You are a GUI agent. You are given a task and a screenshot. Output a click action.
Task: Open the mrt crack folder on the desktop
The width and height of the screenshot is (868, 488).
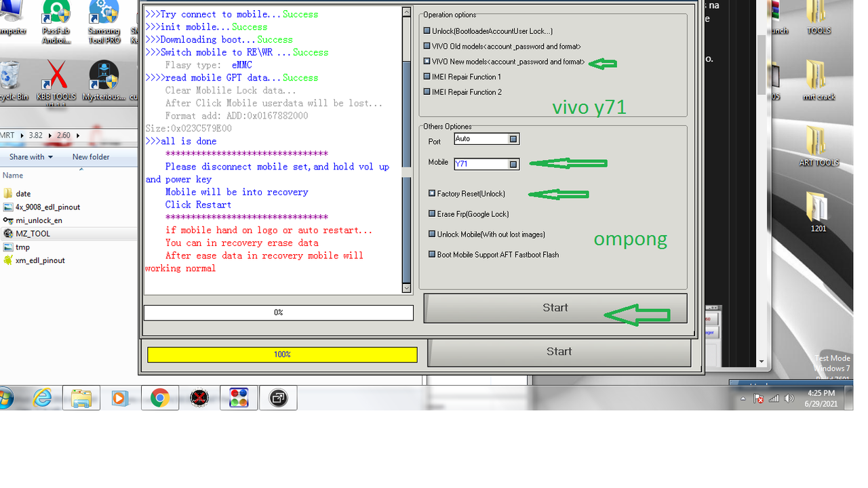818,80
